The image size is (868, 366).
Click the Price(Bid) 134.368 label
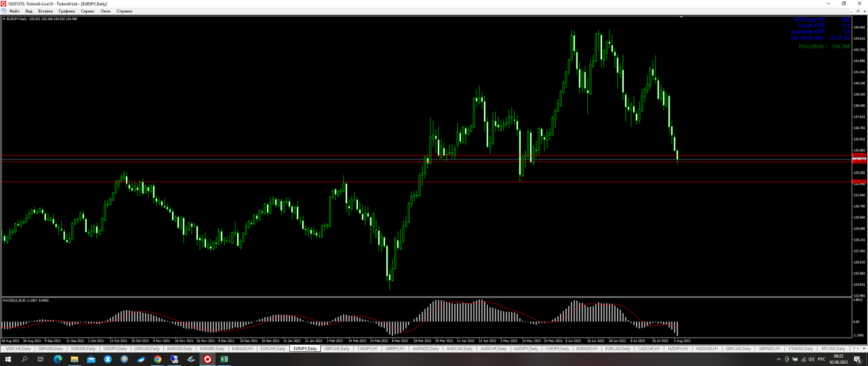pyautogui.click(x=824, y=46)
